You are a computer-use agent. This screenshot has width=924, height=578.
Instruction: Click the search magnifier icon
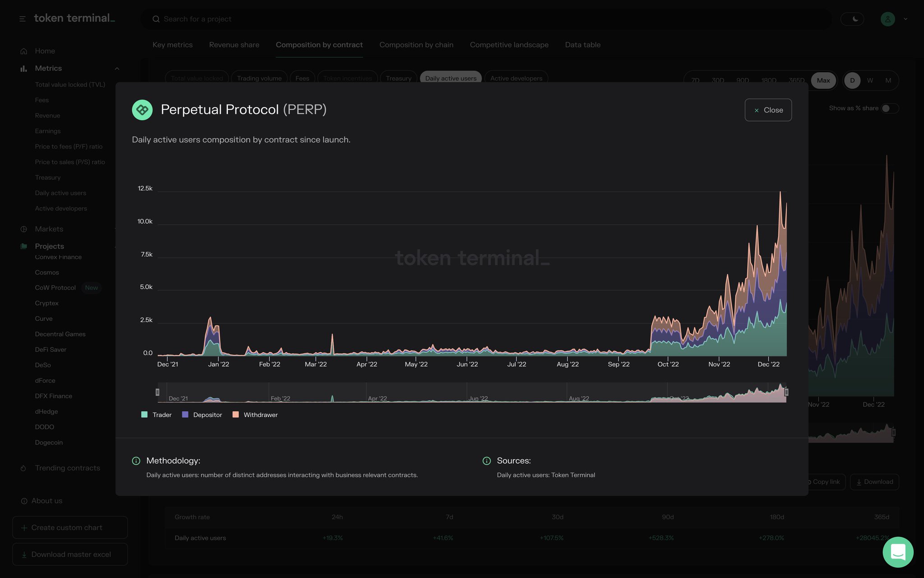(x=156, y=19)
